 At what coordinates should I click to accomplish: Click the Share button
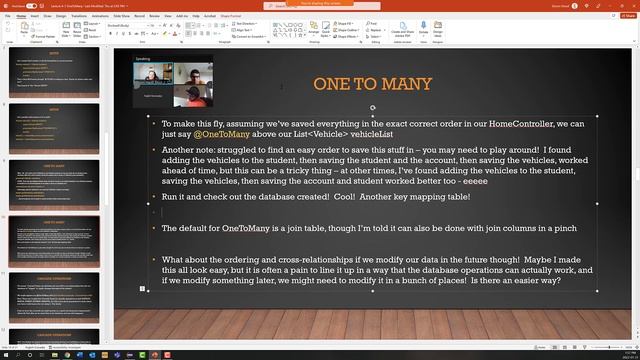628,16
